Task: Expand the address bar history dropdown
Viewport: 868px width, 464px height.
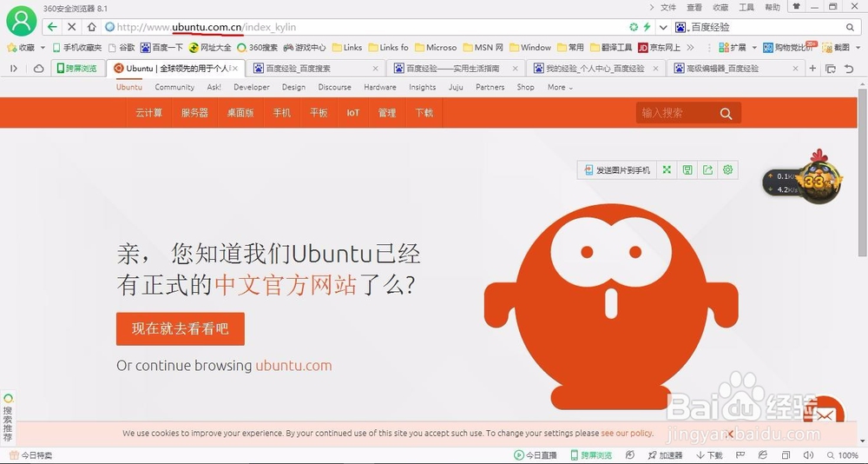Action: point(662,27)
